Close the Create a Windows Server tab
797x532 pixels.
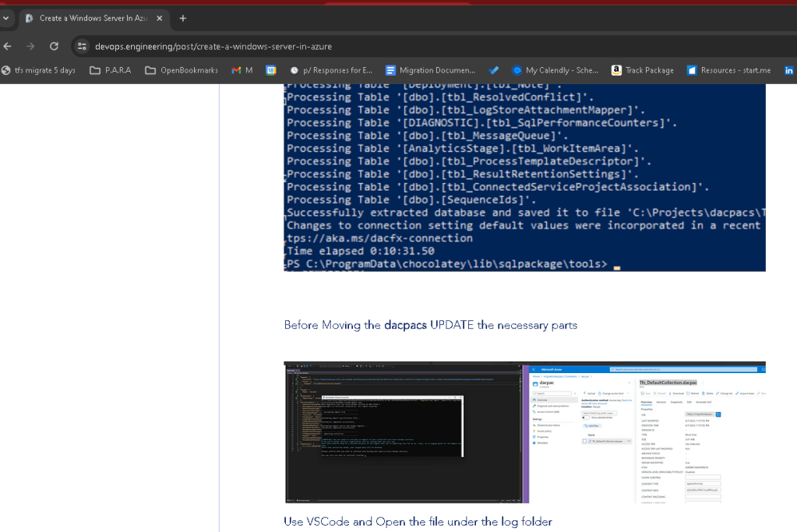pyautogui.click(x=159, y=18)
